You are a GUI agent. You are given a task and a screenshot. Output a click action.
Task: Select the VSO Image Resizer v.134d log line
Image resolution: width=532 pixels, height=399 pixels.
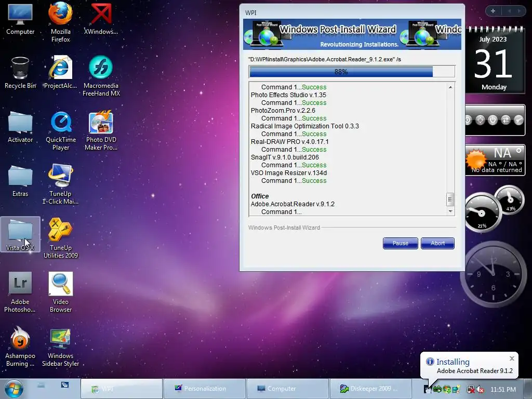pos(289,173)
